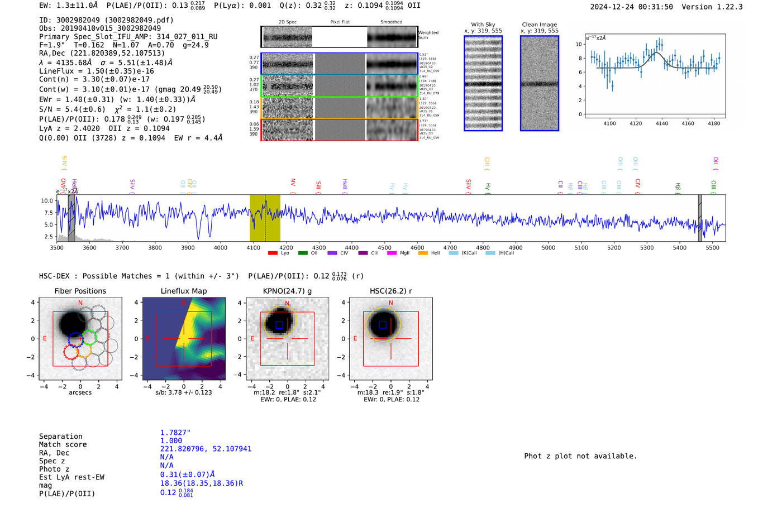Click the yellow highlighted band in the spectrum
Image resolution: width=782 pixels, height=532 pixels.
pos(265,218)
